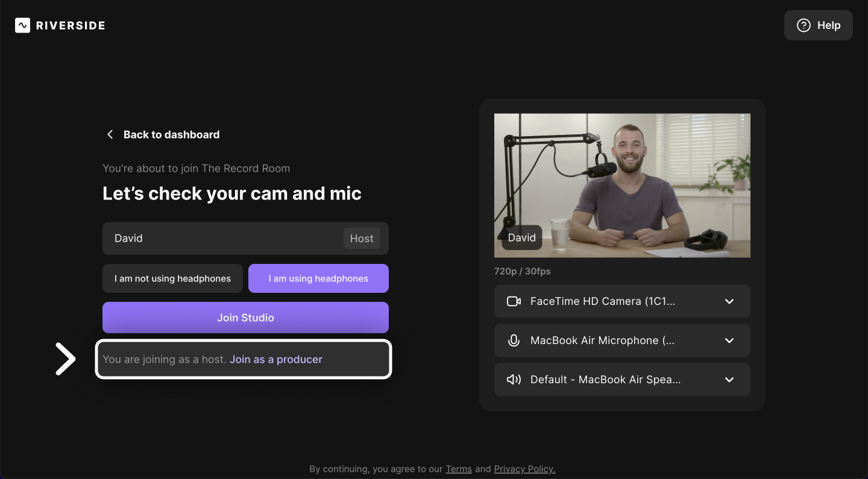Select "I am using headphones" option
868x479 pixels.
pos(318,278)
